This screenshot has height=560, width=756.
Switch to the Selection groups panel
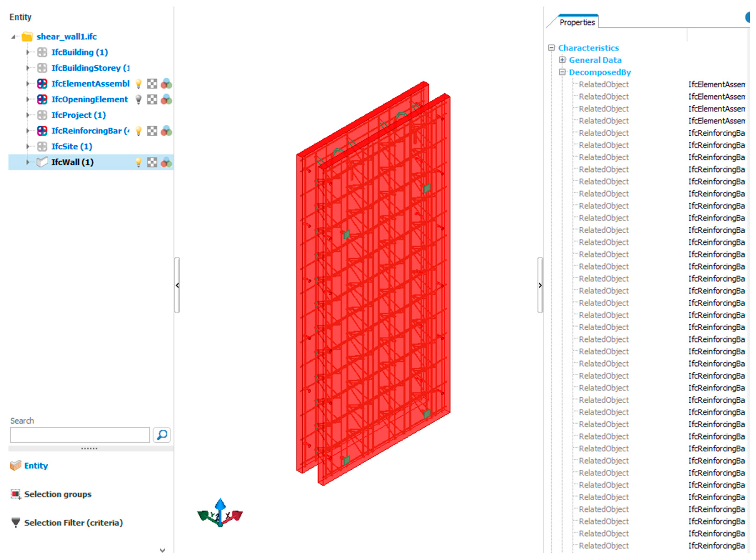click(58, 494)
